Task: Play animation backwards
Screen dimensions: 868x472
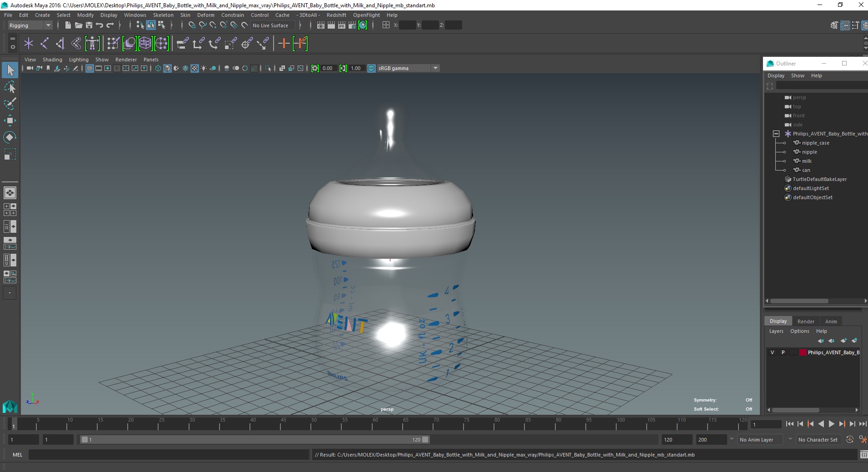Action: click(x=821, y=424)
